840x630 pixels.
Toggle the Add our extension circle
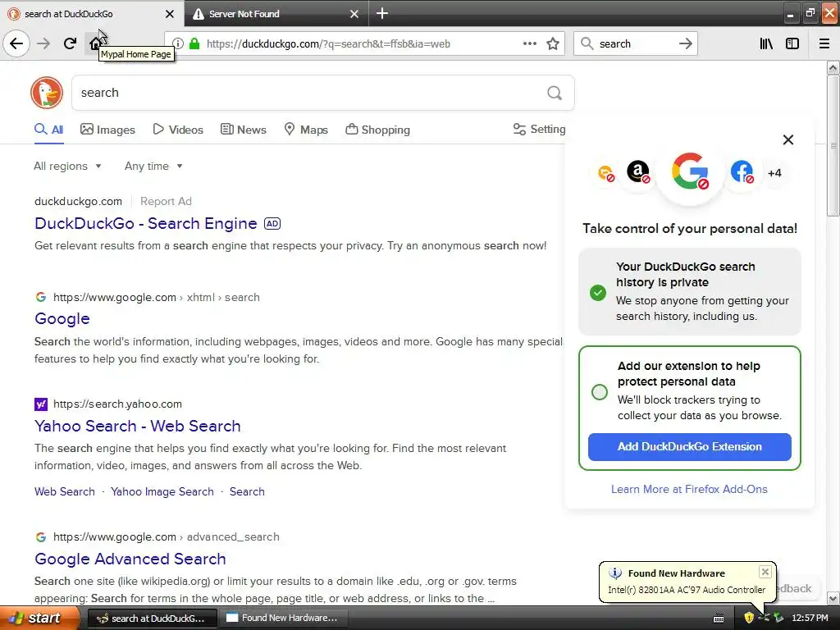coord(600,391)
